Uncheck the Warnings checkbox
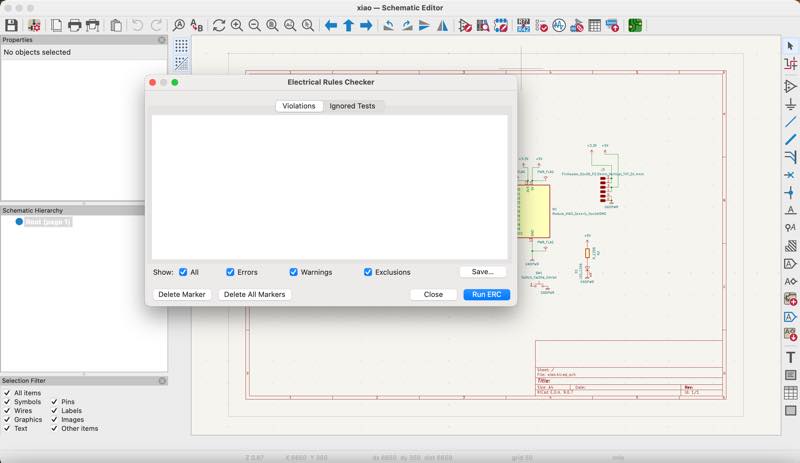The image size is (800, 463). (x=293, y=272)
